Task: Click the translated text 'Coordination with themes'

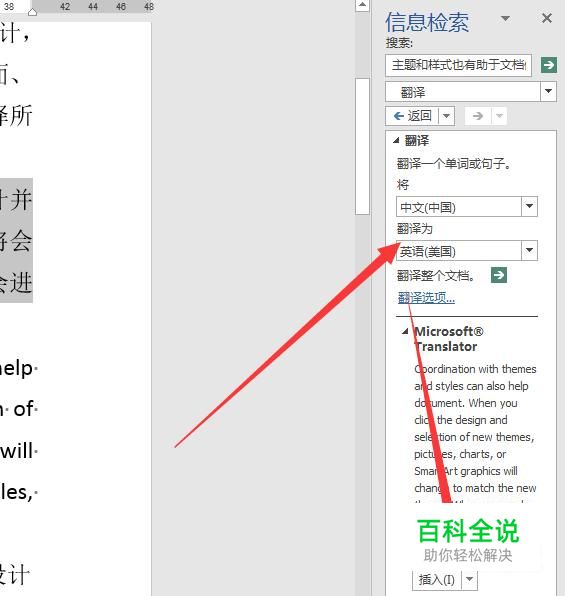Action: 475,369
